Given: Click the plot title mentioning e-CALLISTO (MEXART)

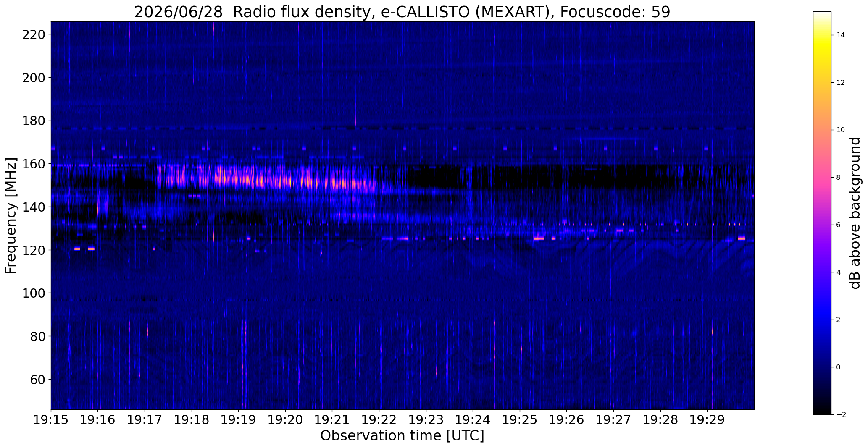Looking at the screenshot, I should point(402,12).
